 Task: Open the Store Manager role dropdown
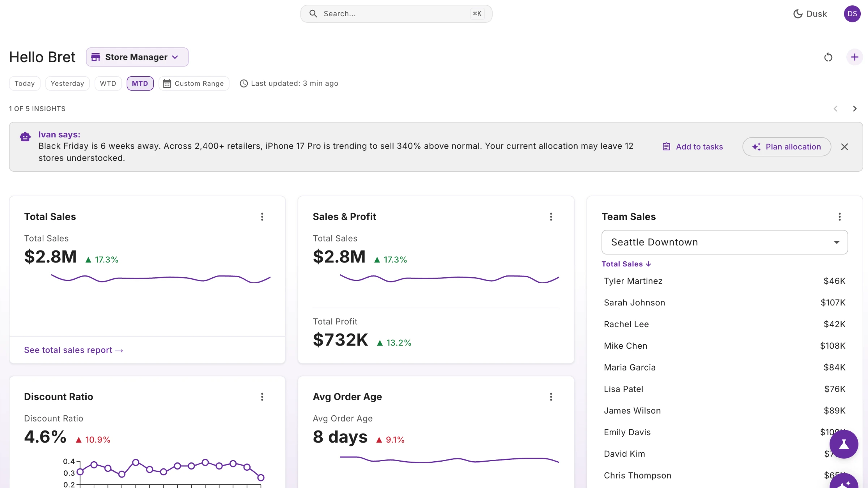tap(137, 57)
